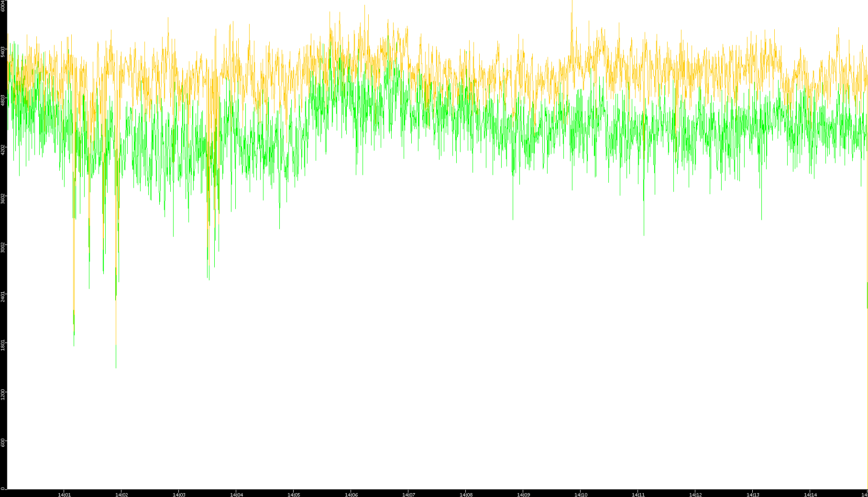This screenshot has height=497, width=868.
Task: Click the 3002 vertical axis value
Action: click(x=3, y=248)
